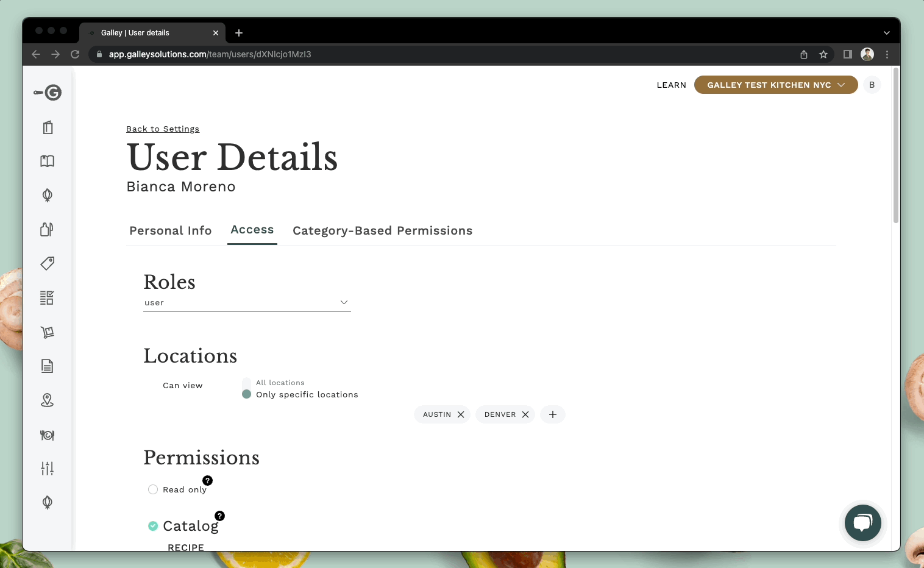Open the dining plate icon in sidebar

tap(47, 435)
